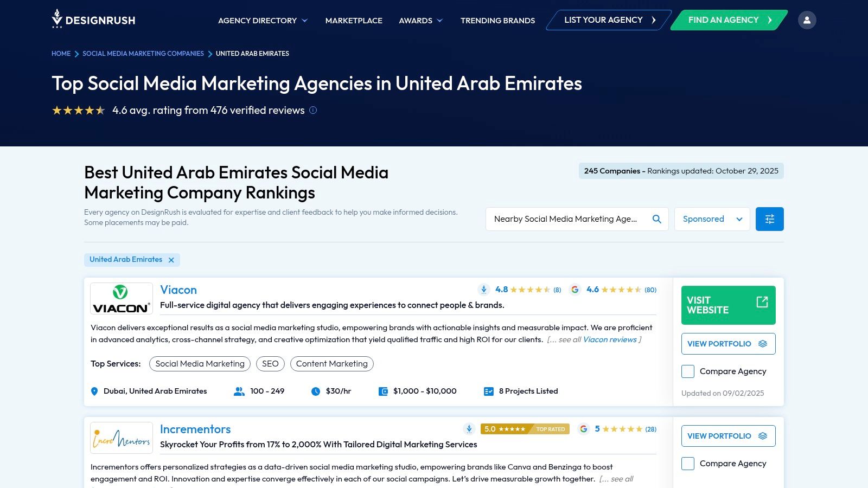Image resolution: width=868 pixels, height=488 pixels.
Task: Select the SEO service tag
Action: coord(270,364)
